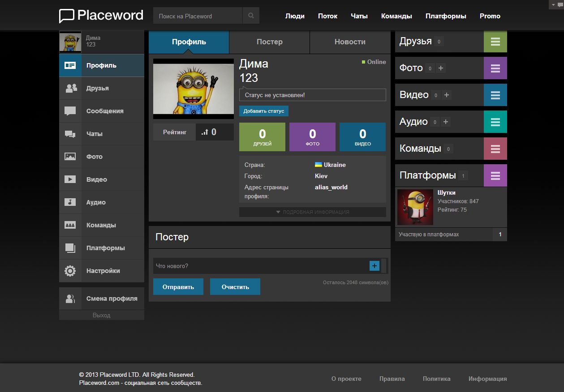
Task: Open Друзья via sidebar people icon
Action: click(70, 88)
